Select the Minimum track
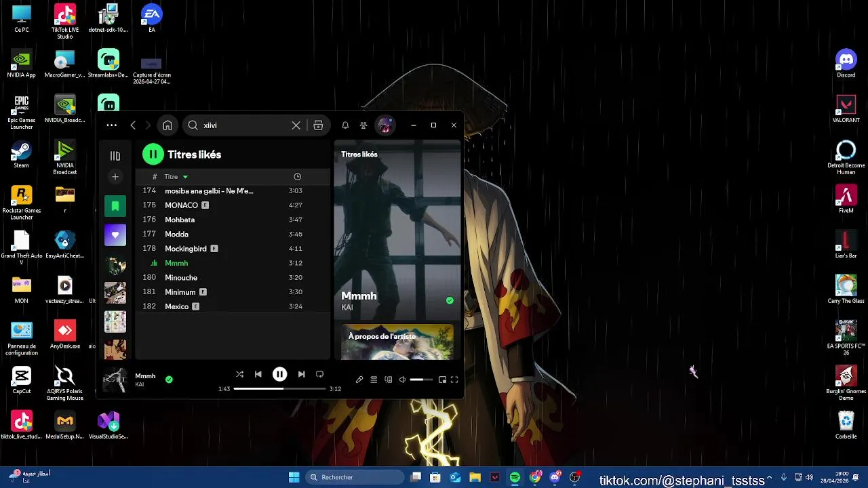 point(233,292)
